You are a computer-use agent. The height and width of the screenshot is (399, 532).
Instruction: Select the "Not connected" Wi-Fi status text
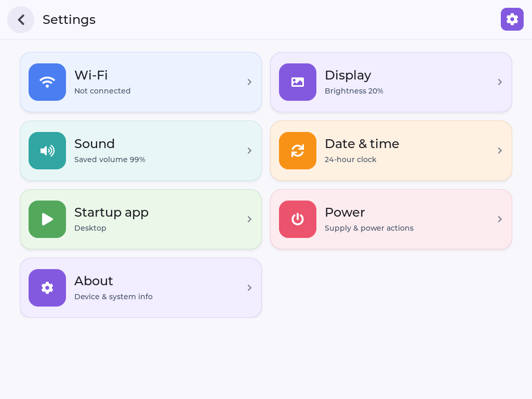click(102, 91)
